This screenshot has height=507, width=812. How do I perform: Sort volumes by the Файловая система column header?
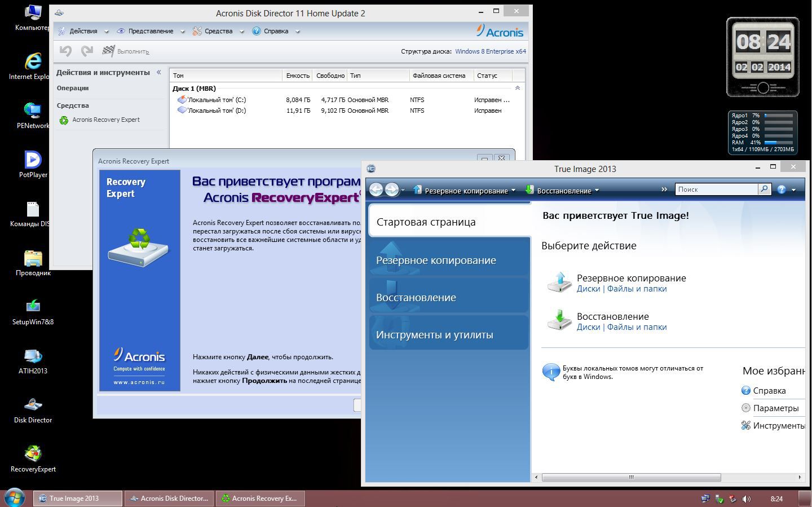(x=442, y=76)
